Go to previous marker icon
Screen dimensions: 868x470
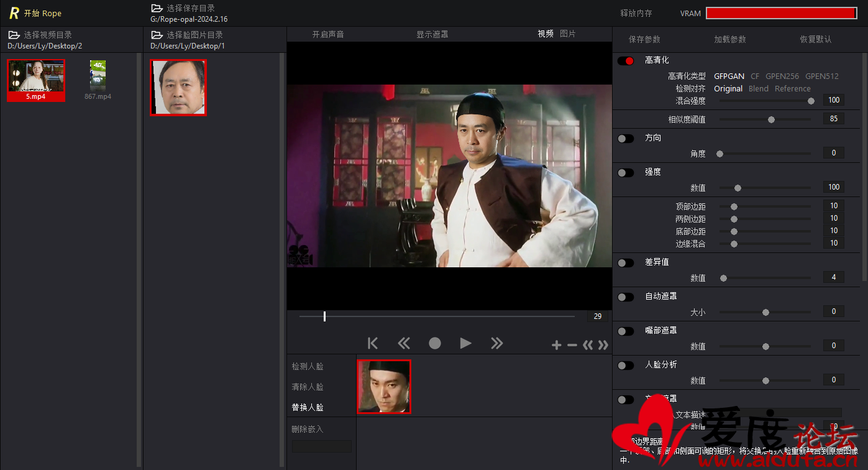pos(588,345)
